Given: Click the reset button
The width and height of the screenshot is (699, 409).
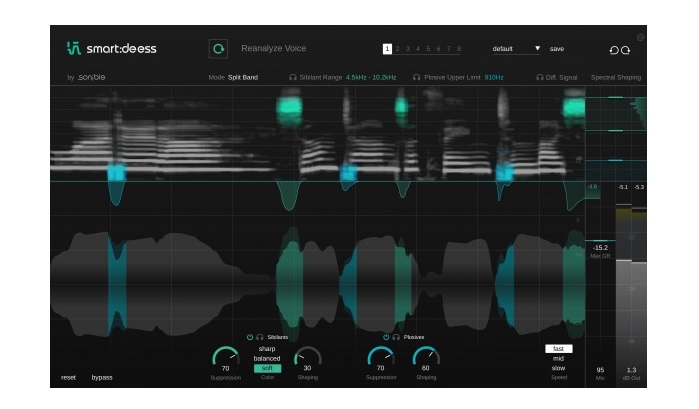Looking at the screenshot, I should tap(68, 378).
